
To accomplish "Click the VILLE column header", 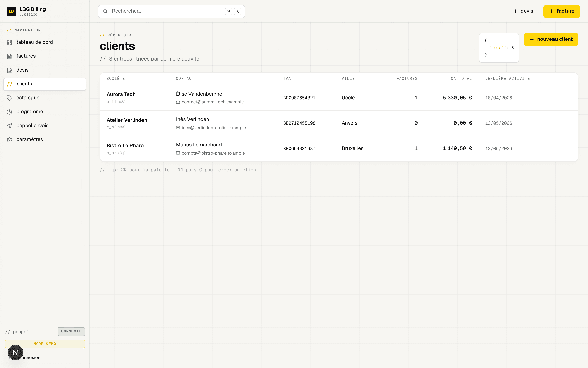I will 348,78.
